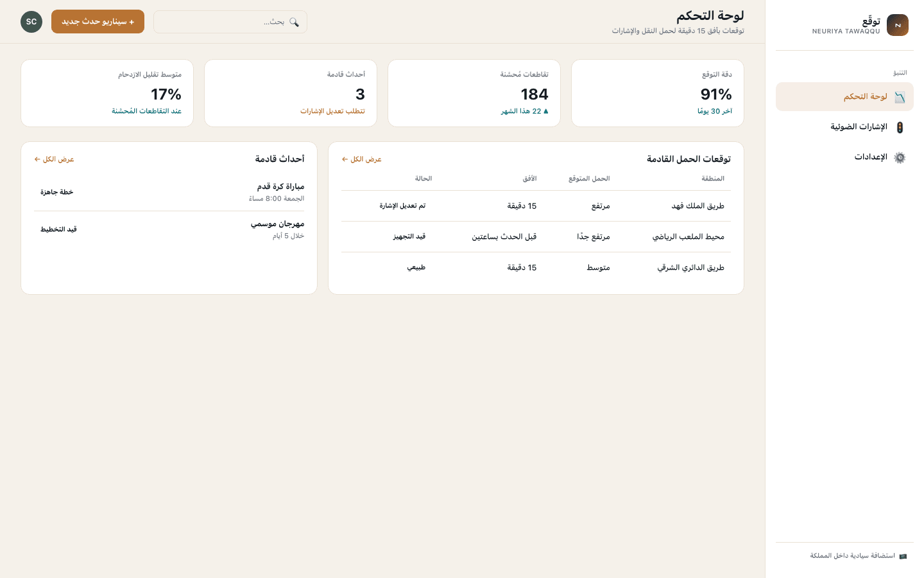Click the flag icon by استضافة سيادية
This screenshot has width=924, height=578.
pos(903,556)
